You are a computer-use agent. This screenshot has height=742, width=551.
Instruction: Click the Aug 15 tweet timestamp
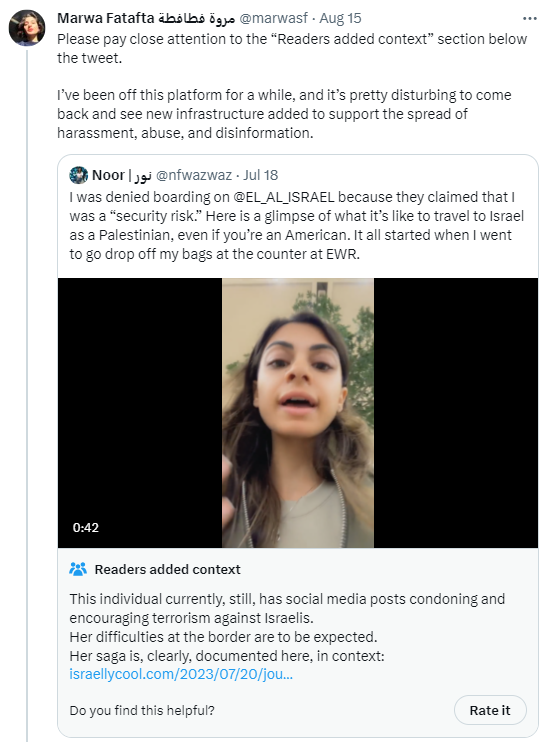[340, 18]
